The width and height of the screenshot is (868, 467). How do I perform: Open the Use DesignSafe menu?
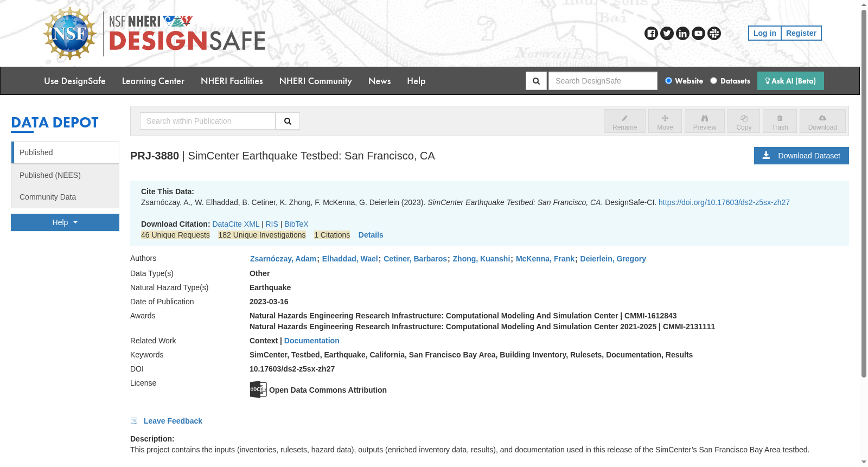(75, 81)
